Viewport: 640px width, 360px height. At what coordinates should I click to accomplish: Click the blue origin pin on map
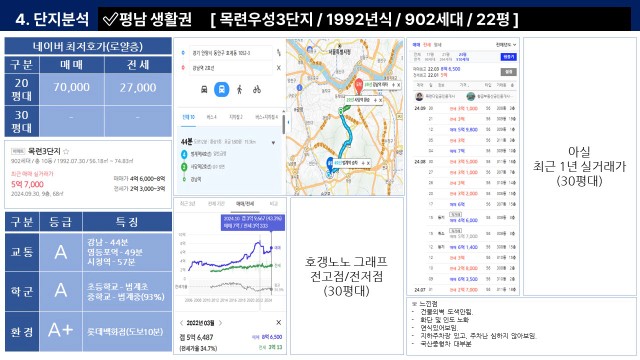point(330,165)
